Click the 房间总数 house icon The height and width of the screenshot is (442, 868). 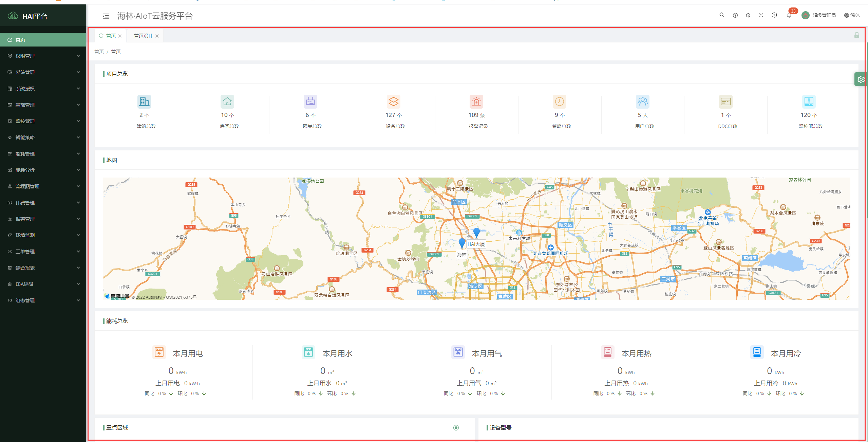point(227,101)
